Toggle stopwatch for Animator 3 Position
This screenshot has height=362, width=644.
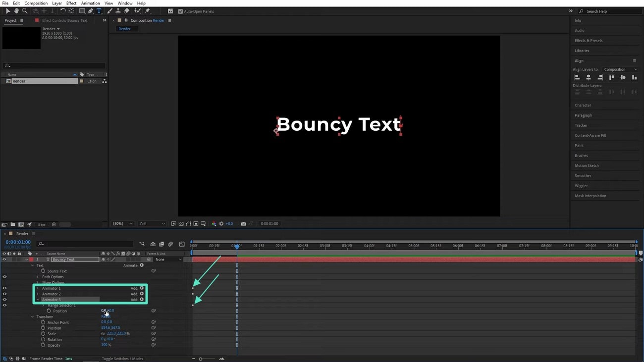coord(49,311)
